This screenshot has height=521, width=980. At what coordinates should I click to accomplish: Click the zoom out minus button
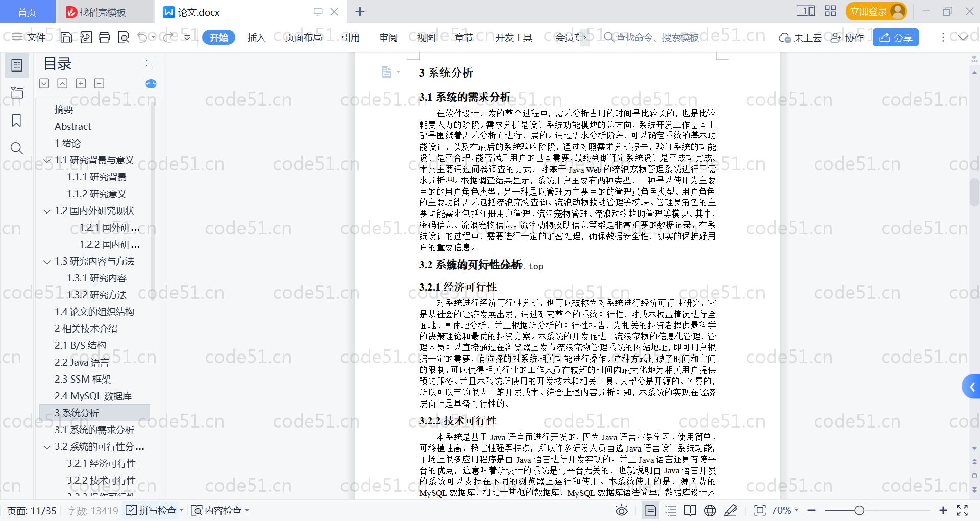tap(812, 510)
